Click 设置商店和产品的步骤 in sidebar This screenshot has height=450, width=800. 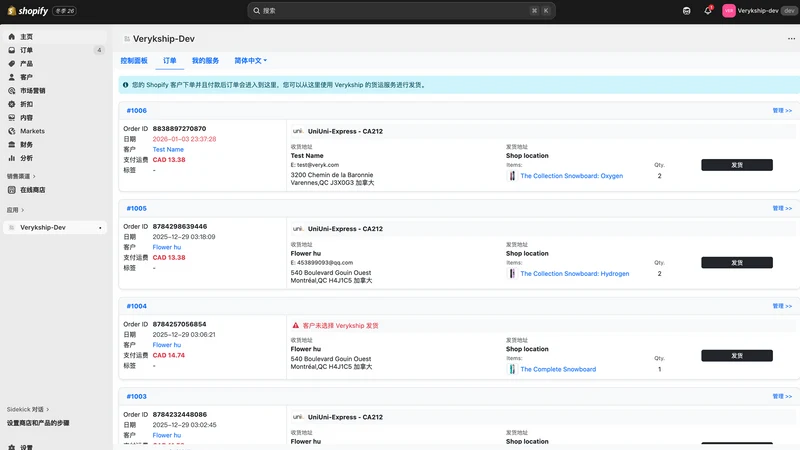38,423
